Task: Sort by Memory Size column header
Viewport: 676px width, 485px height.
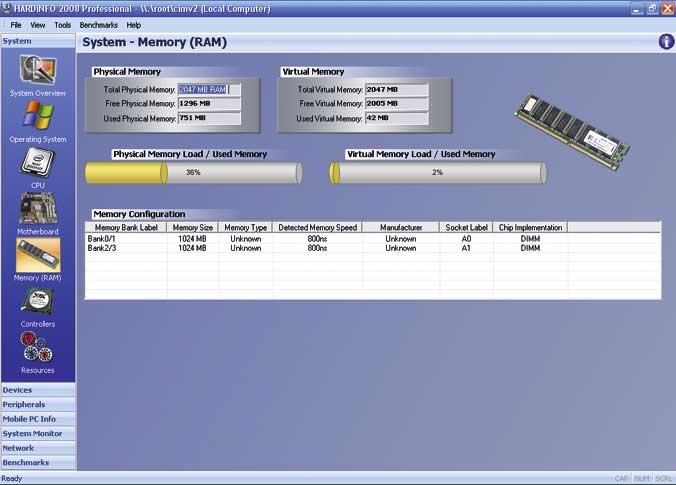Action: [x=192, y=227]
